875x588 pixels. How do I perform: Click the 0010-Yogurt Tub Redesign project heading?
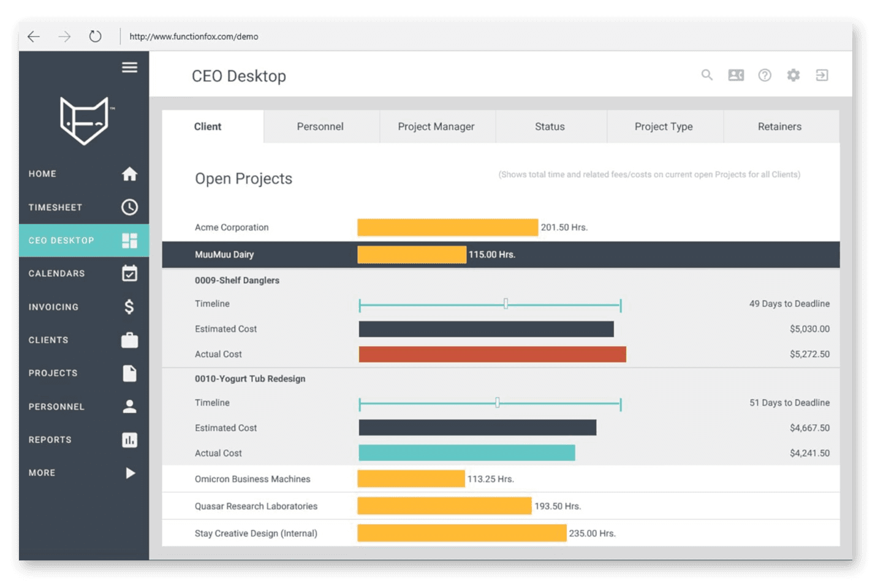[x=250, y=379]
